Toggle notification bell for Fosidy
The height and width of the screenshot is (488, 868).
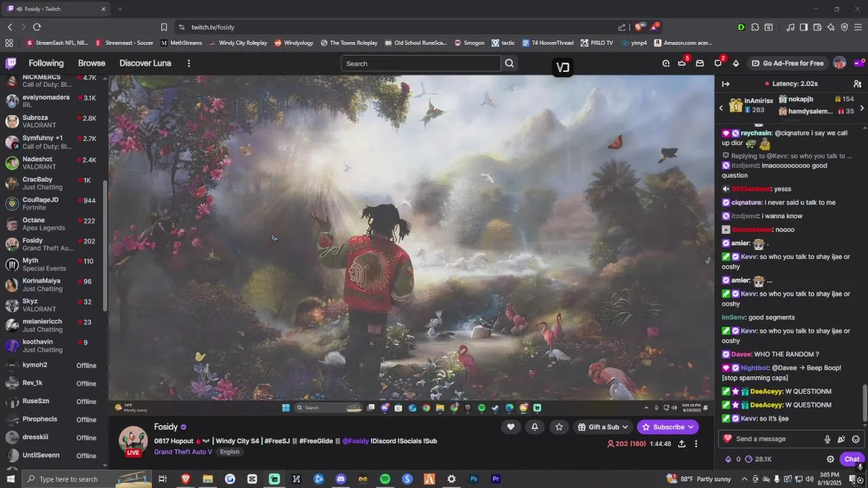pos(534,426)
